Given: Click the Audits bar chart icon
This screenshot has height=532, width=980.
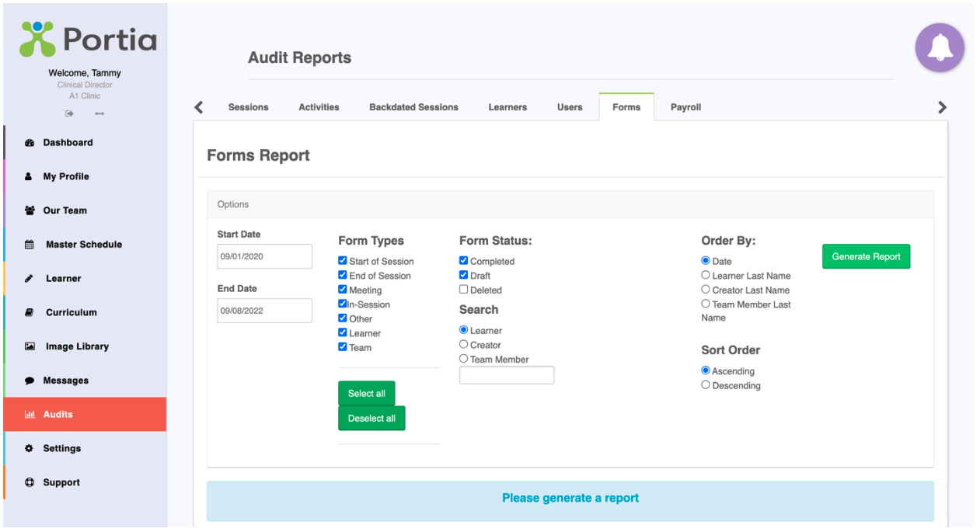Looking at the screenshot, I should 30,415.
